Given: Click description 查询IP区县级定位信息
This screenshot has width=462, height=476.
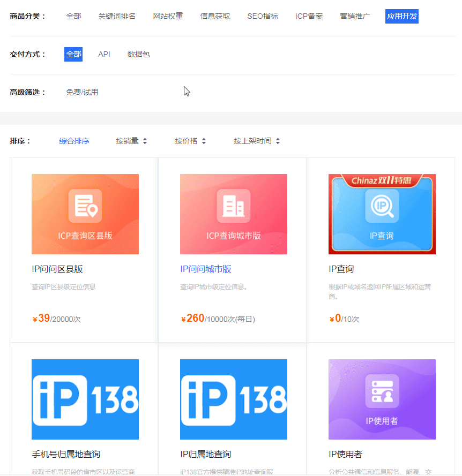Looking at the screenshot, I should [x=64, y=287].
